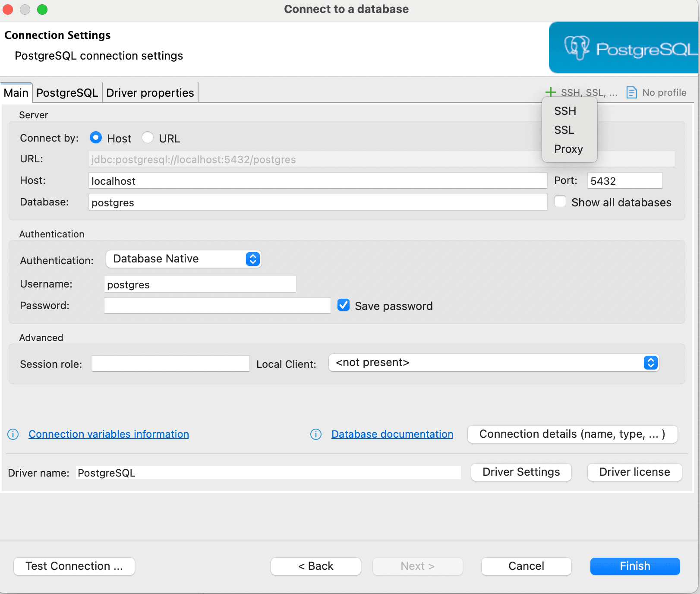Viewport: 700px width, 594px height.
Task: Click the Port field showing 5432
Action: (625, 181)
